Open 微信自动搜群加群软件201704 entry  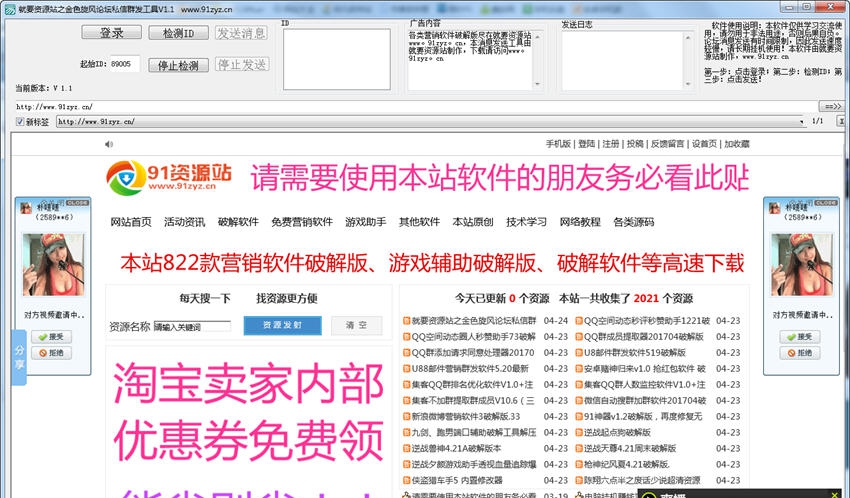[x=645, y=400]
